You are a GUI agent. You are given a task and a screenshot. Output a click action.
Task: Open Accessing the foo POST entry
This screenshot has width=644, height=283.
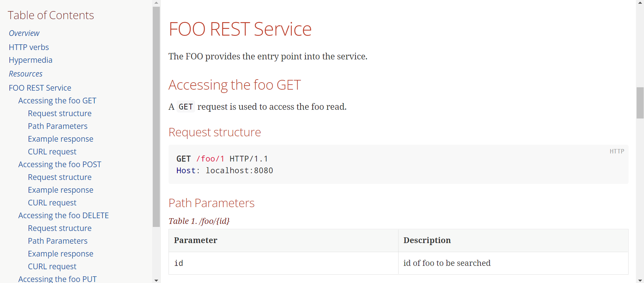click(x=60, y=164)
